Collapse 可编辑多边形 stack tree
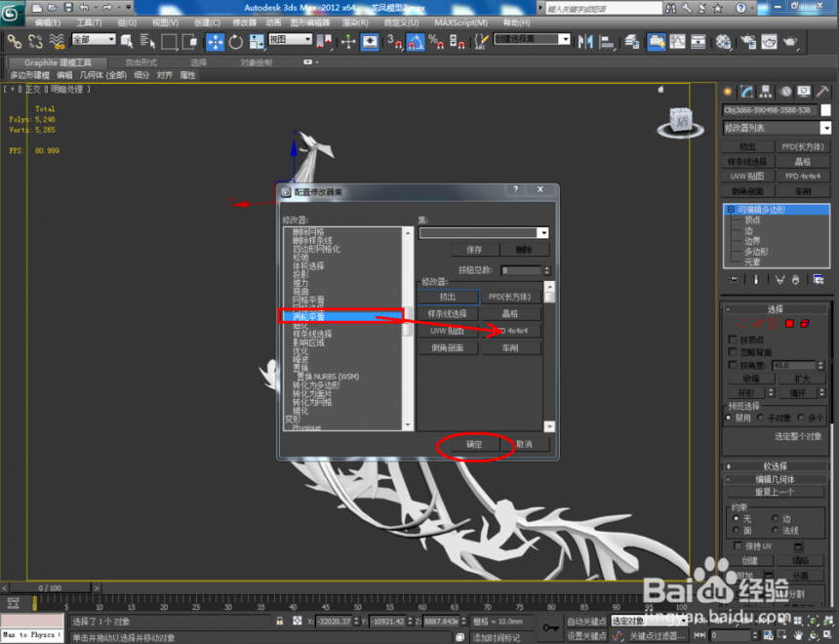 point(731,210)
